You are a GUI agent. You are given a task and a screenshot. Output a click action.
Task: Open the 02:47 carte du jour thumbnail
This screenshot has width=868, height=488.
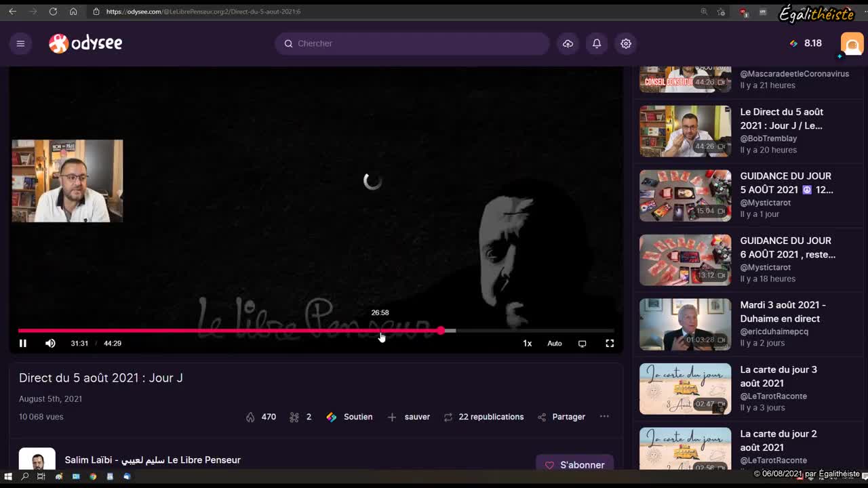tap(686, 388)
